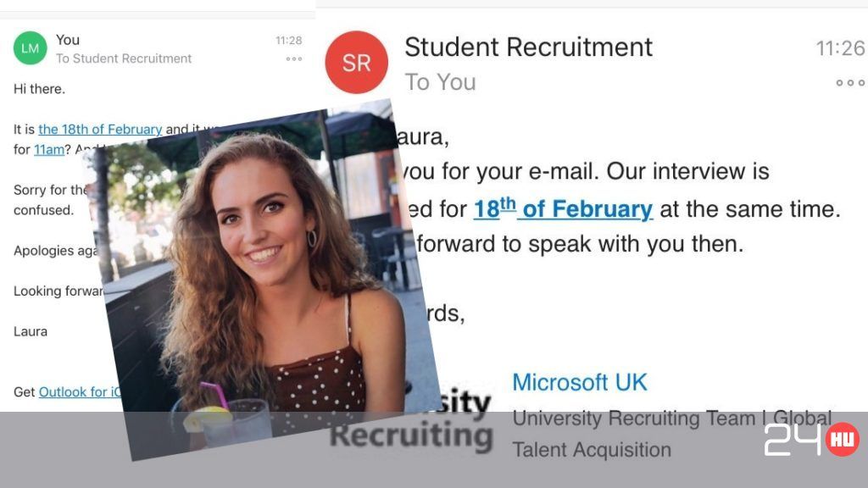Open the photo of the smiling woman
Viewport: 868px width, 488px height.
264,280
